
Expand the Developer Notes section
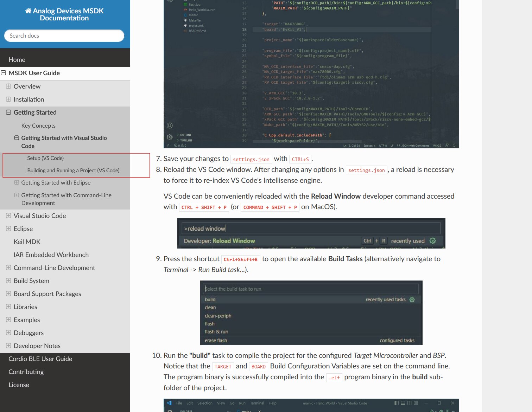click(8, 346)
